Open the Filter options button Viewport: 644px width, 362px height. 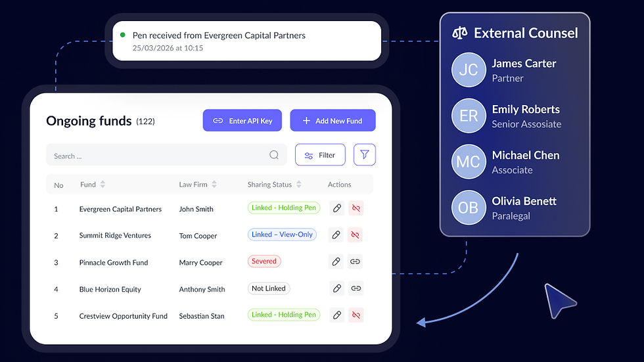click(x=320, y=155)
